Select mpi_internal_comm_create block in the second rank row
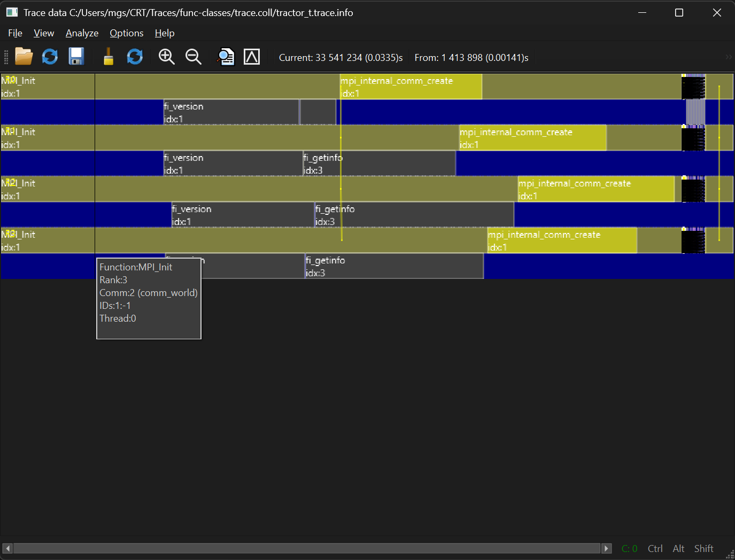Viewport: 735px width, 560px height. point(532,138)
